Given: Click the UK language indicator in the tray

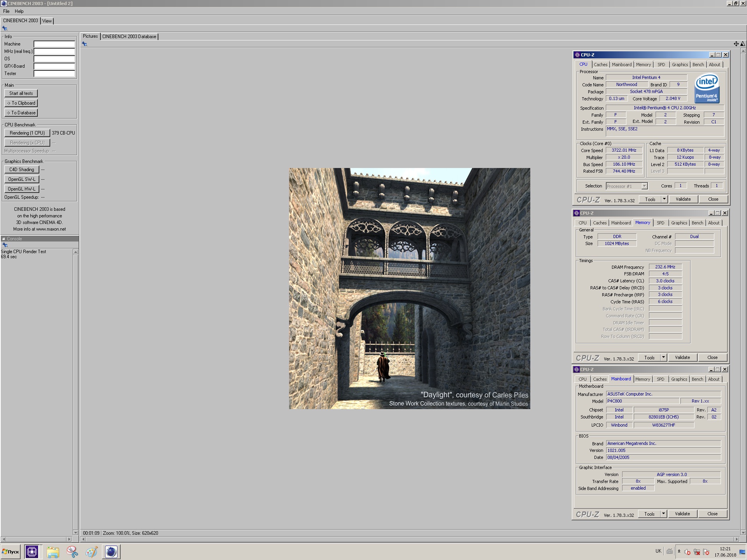Looking at the screenshot, I should pos(658,551).
